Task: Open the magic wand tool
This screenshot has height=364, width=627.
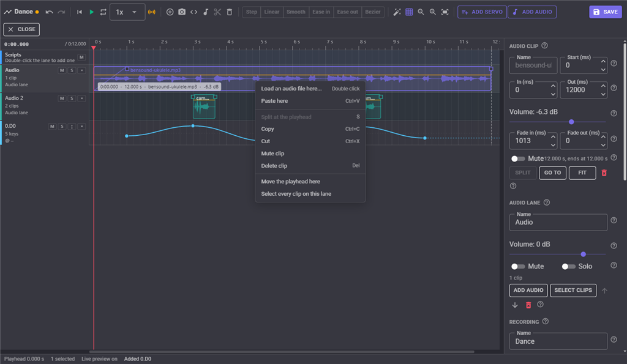Action: 397,12
